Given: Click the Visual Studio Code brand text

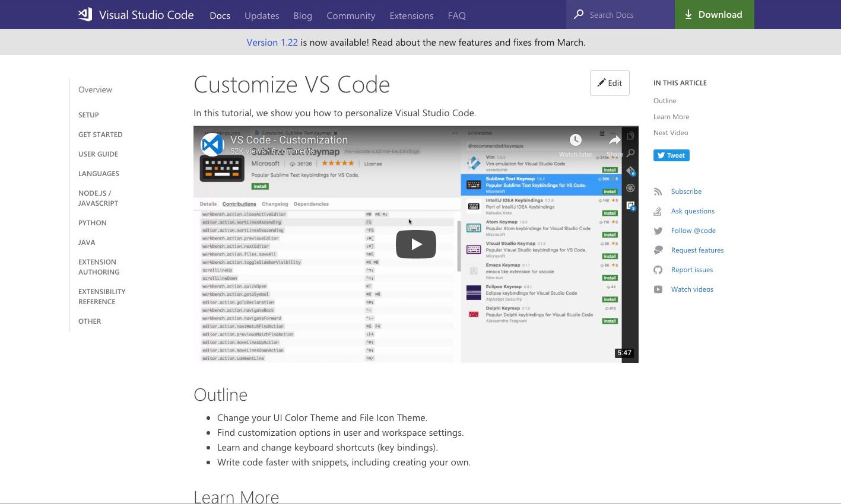Looking at the screenshot, I should pos(146,15).
